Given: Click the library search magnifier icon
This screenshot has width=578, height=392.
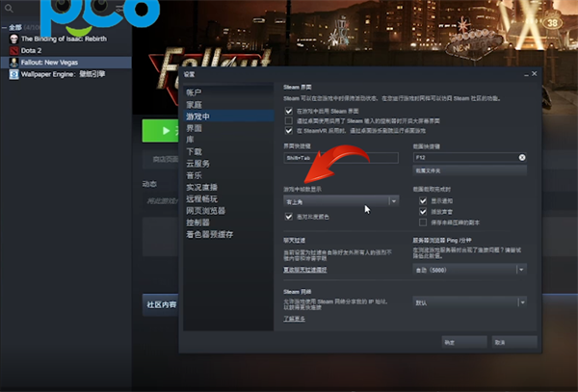Looking at the screenshot, I should pos(9,8).
